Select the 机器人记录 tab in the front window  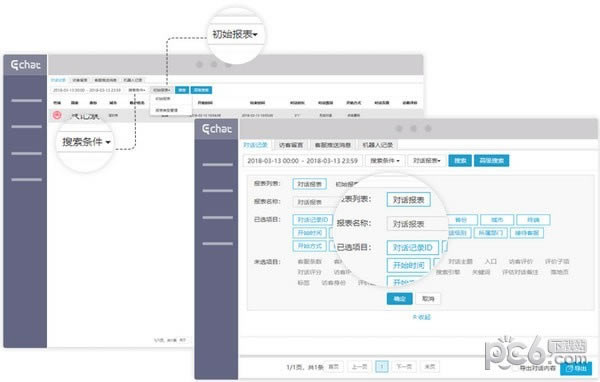378,145
